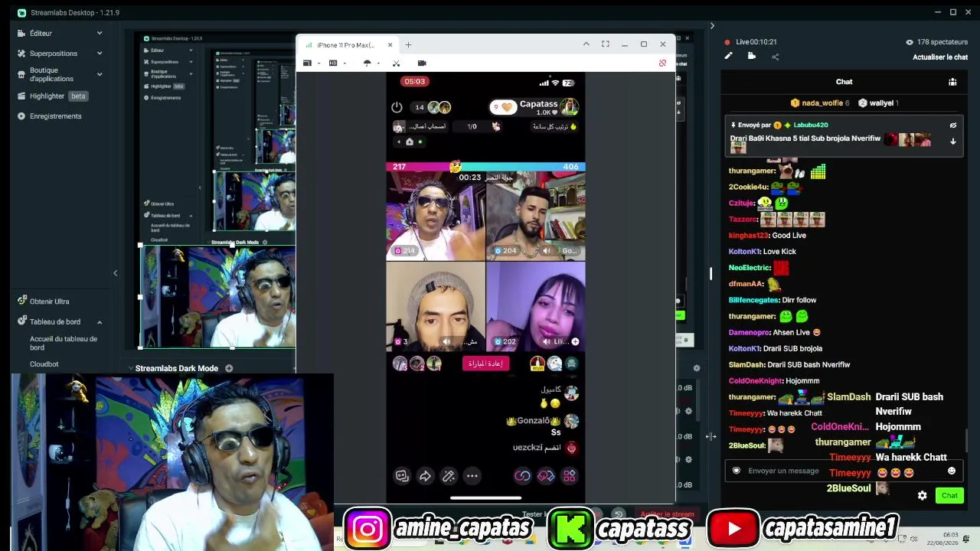
Task: Open Accueil du tableau de bord
Action: 64,343
